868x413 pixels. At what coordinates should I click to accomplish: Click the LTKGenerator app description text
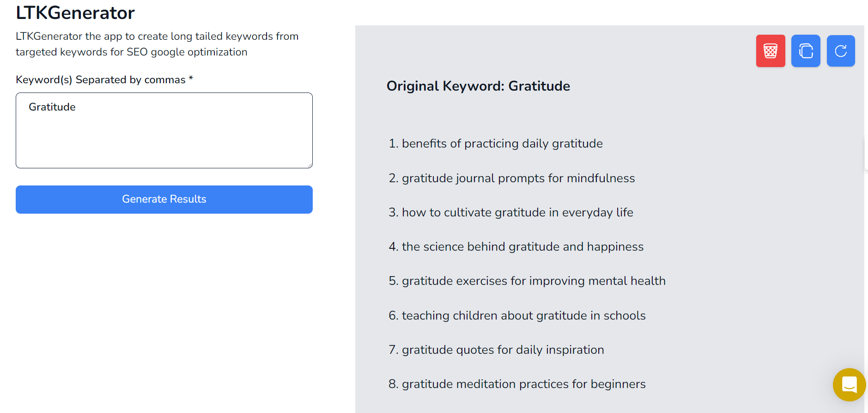(157, 44)
